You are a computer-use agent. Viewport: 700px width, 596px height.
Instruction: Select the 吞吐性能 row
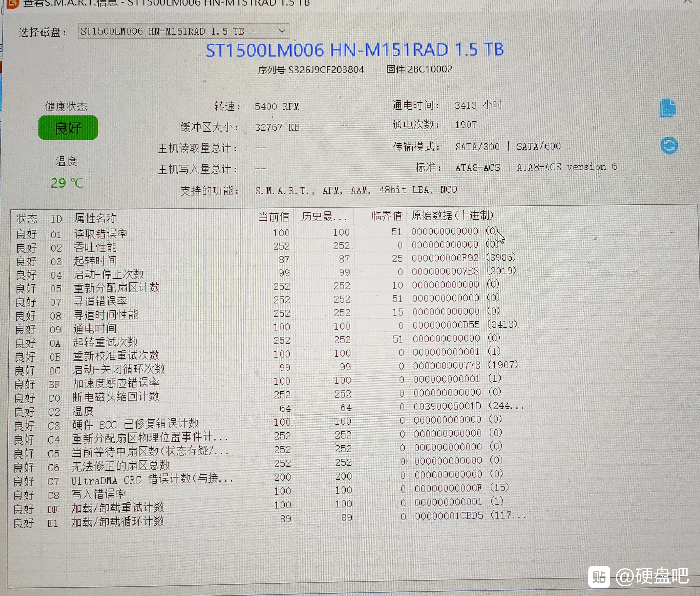pyautogui.click(x=270, y=246)
